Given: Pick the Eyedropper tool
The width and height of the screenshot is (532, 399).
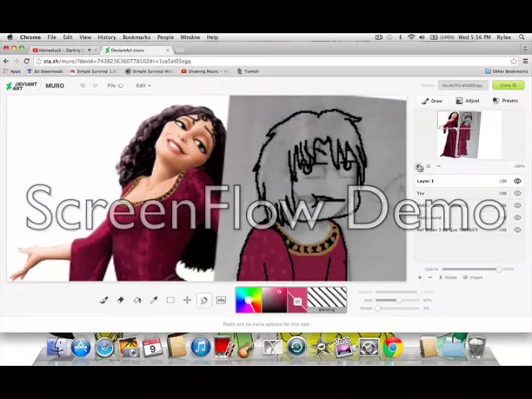Looking at the screenshot, I should coord(154,300).
